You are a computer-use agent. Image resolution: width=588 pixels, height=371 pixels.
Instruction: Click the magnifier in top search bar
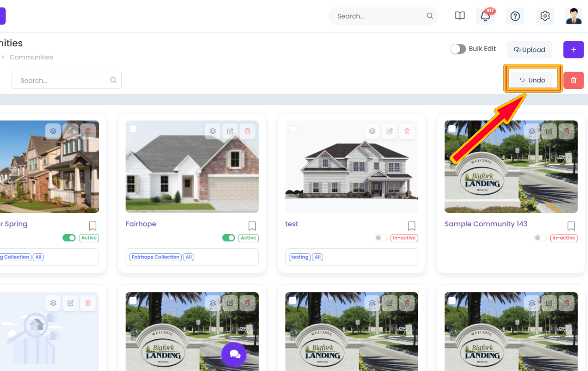430,16
